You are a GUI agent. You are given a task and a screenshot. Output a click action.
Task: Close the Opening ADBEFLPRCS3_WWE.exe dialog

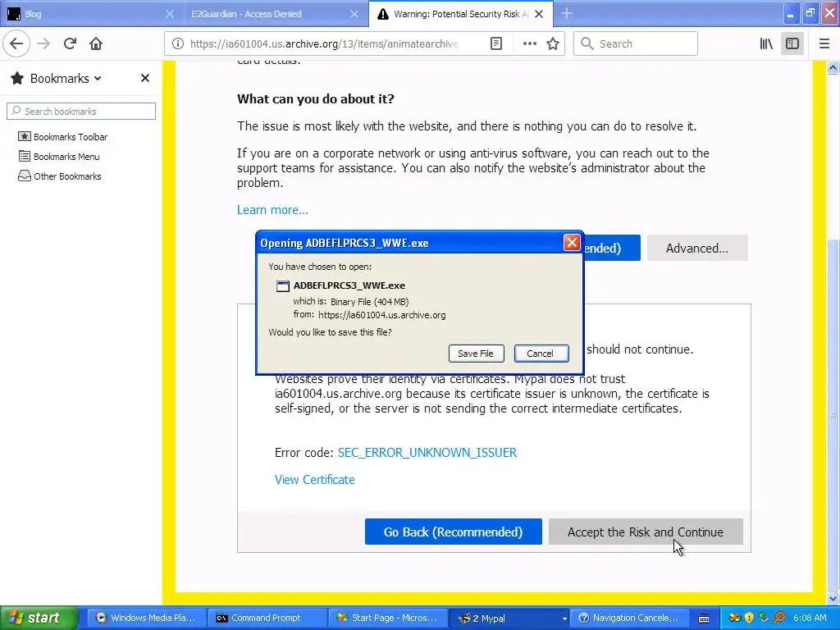point(572,243)
